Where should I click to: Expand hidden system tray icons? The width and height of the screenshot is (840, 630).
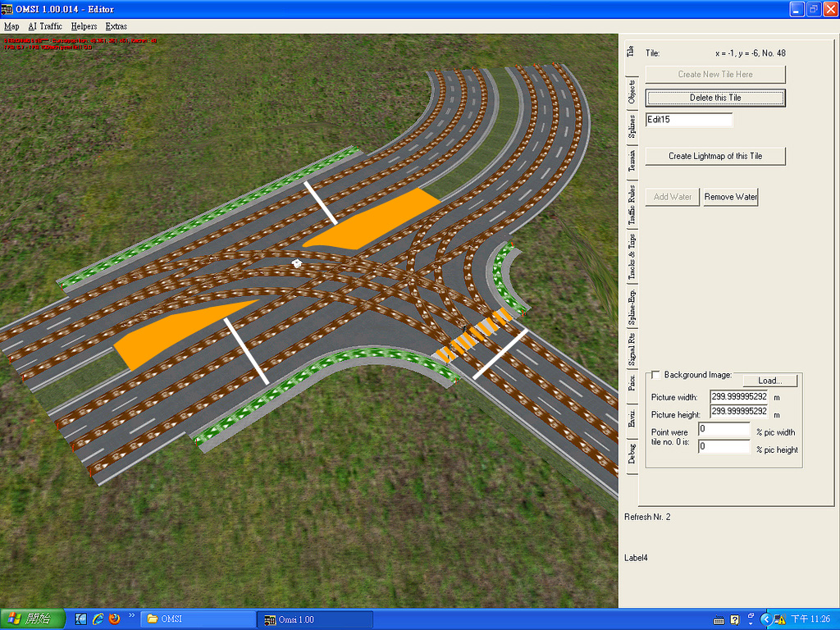pyautogui.click(x=765, y=619)
